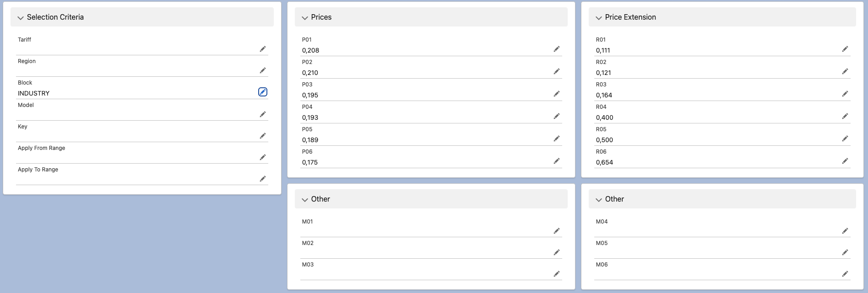Edit the Key field pencil icon

(x=263, y=136)
